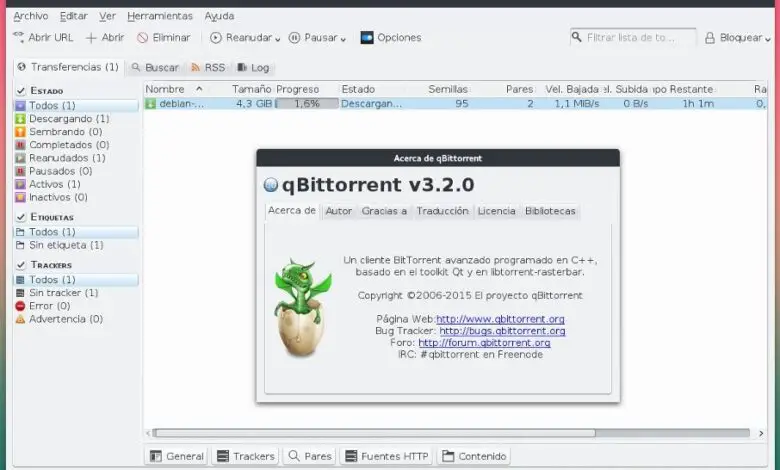The width and height of the screenshot is (780, 470).
Task: Open the Ayuda menu
Action: (219, 16)
